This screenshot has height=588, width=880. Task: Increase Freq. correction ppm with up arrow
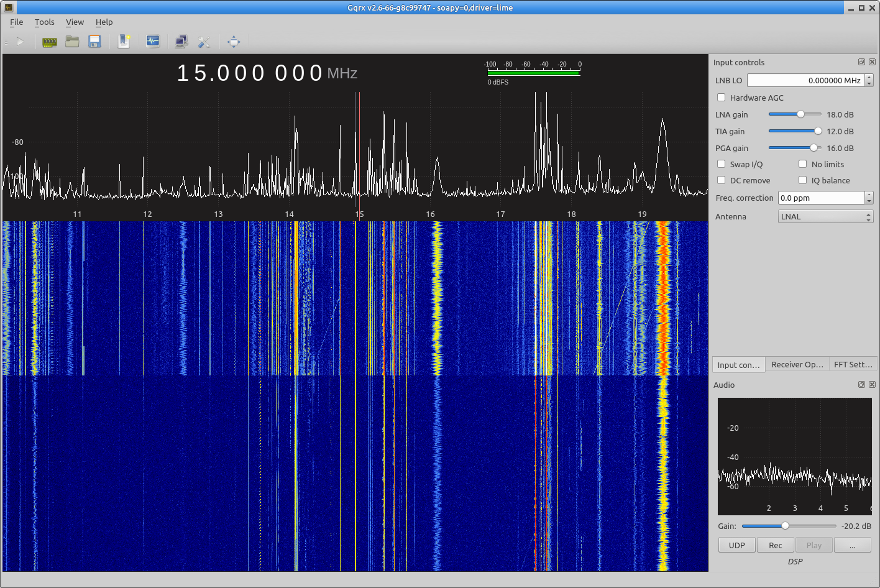pos(869,195)
